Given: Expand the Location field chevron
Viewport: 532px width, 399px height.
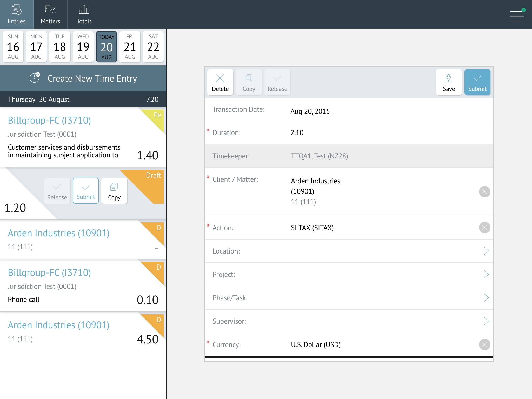Looking at the screenshot, I should click(486, 251).
